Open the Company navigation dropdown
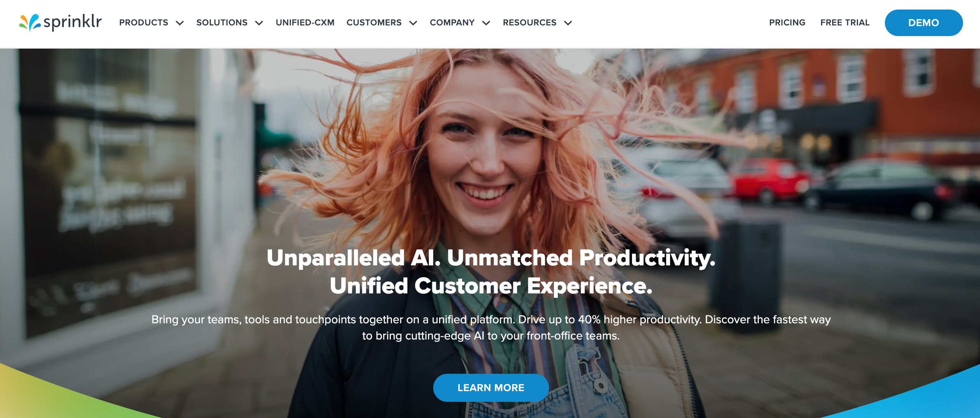980x418 pixels. click(460, 23)
